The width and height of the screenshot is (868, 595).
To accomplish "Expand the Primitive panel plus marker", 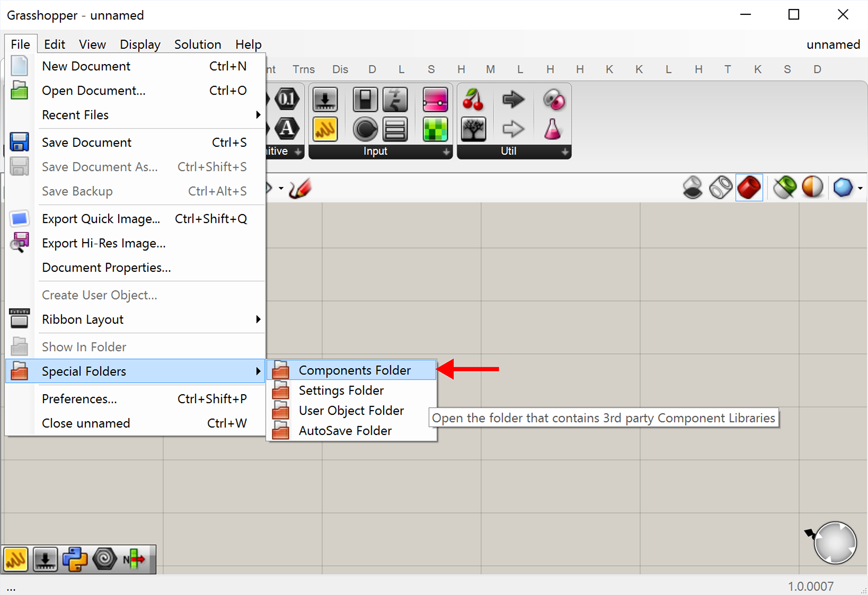I will click(x=298, y=152).
